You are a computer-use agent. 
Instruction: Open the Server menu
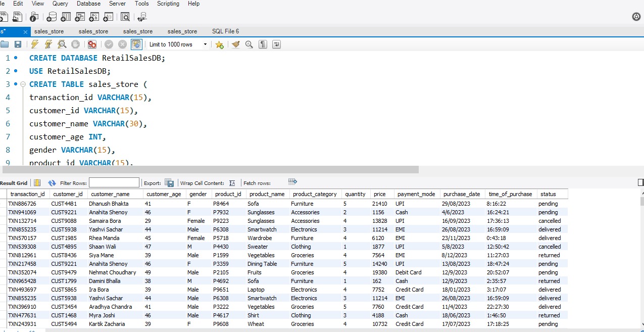point(117,4)
